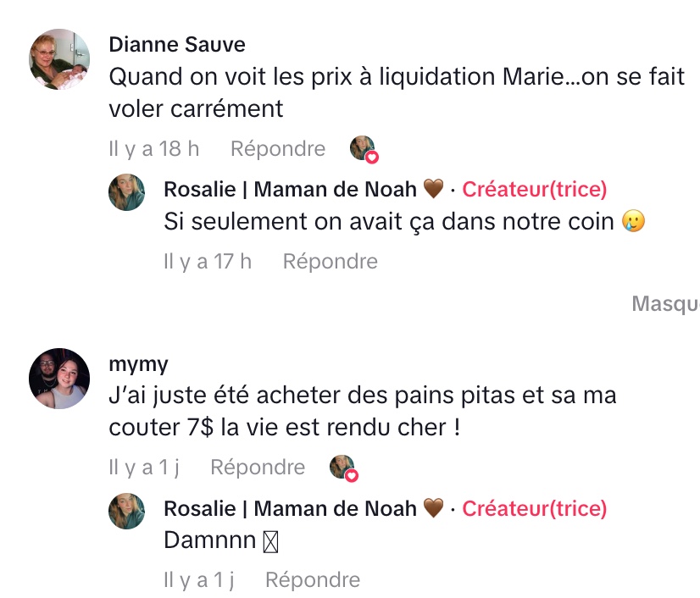Open the Dianne Sauve username link
700x598 pixels.
(177, 44)
